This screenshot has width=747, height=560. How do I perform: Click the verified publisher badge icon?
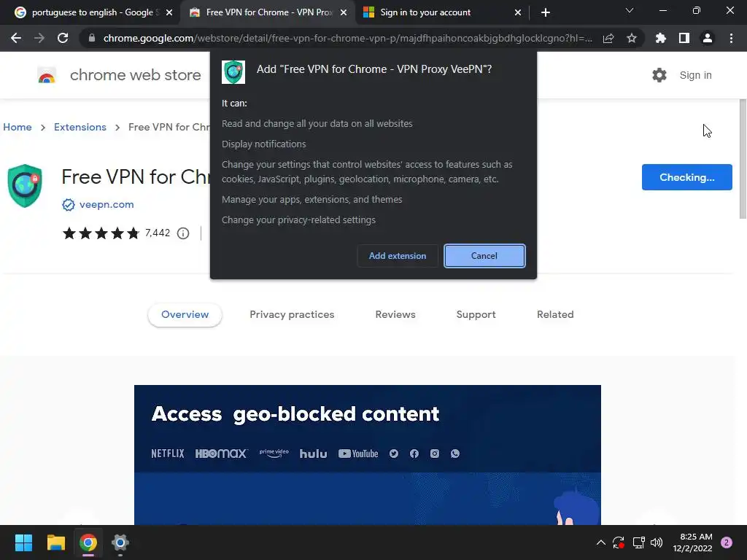69,205
